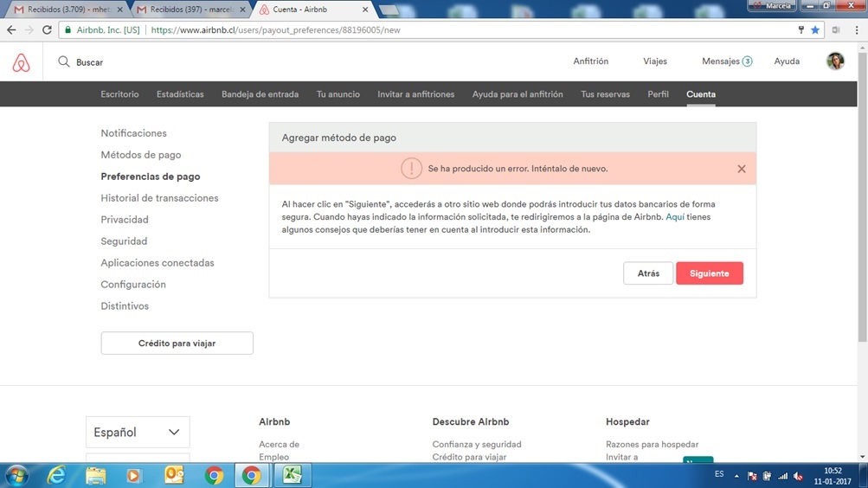This screenshot has width=868, height=488.
Task: Open the Razones para hospedar footer link
Action: [x=653, y=444]
